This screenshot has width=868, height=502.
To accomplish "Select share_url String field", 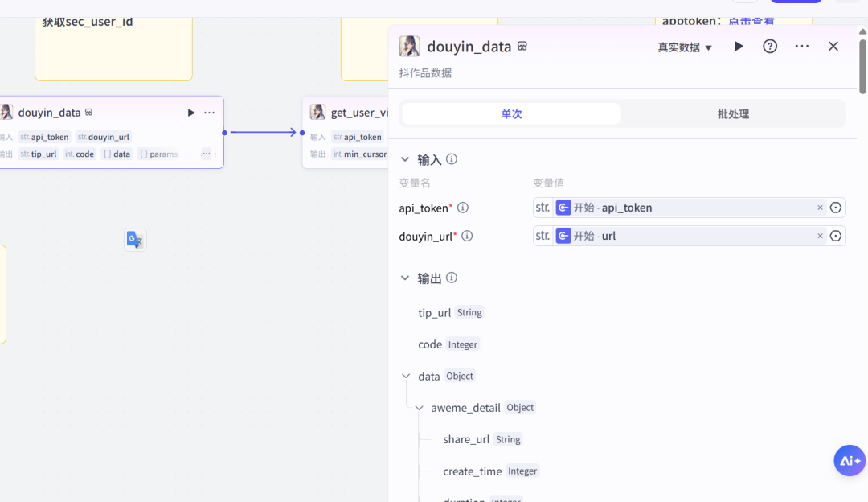I will (483, 439).
